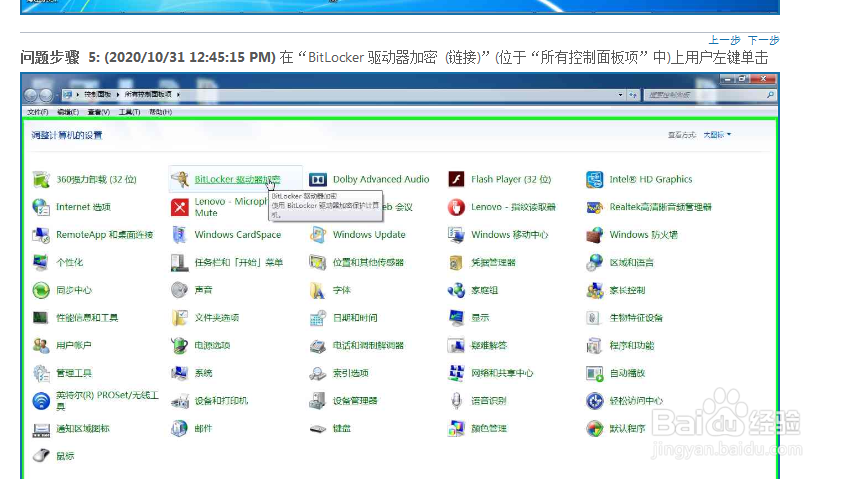Open the Intel HD Graphics icon
The width and height of the screenshot is (850, 479).
click(x=595, y=179)
